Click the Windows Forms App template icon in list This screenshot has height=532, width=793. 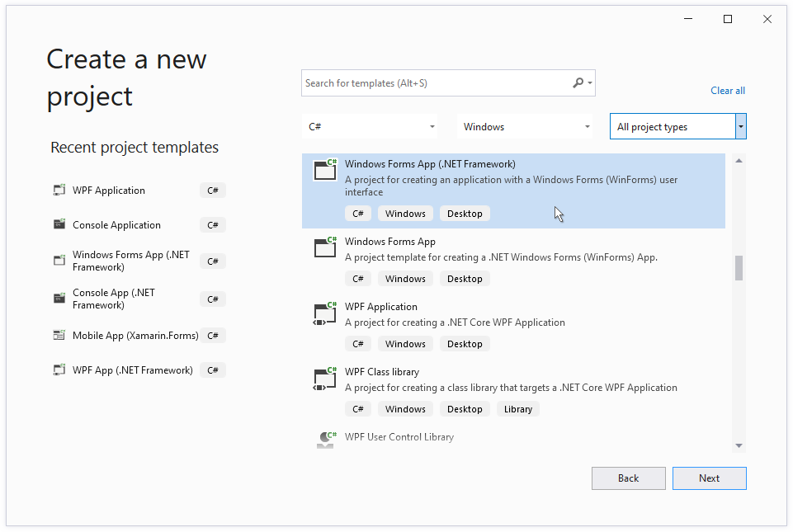(325, 247)
